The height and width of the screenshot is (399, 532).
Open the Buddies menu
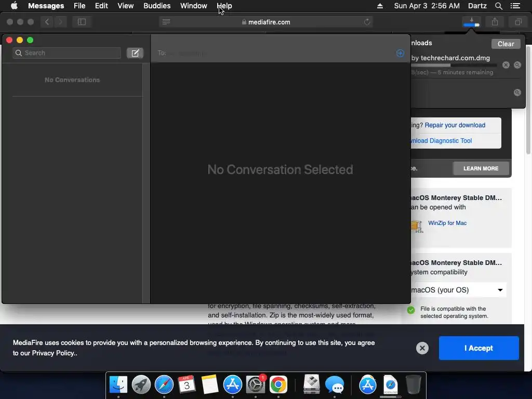157,6
